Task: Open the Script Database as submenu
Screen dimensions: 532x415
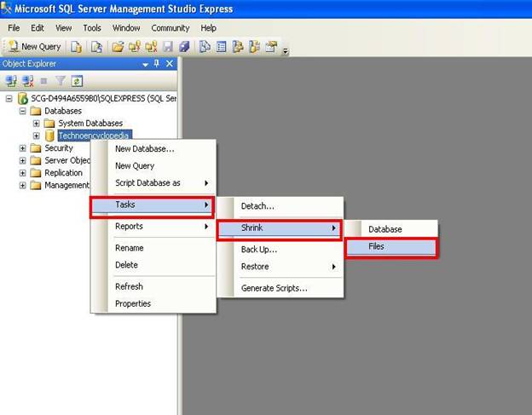Action: coord(153,183)
